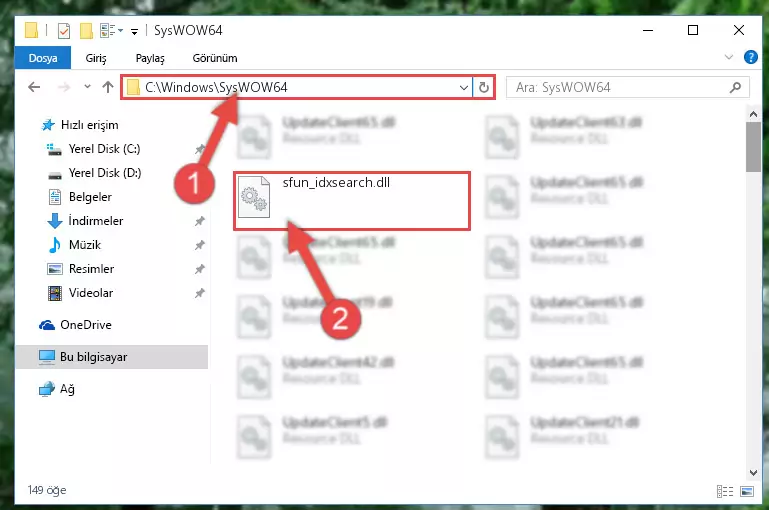Click the address bar path C:\Windows\SysWOW64
Viewport: 769px width, 510px height.
[x=216, y=87]
